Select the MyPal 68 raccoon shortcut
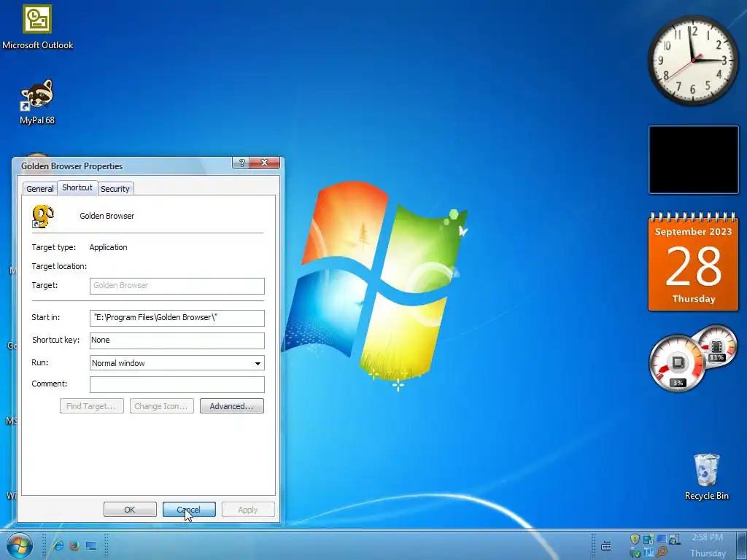This screenshot has height=560, width=747. (x=37, y=102)
